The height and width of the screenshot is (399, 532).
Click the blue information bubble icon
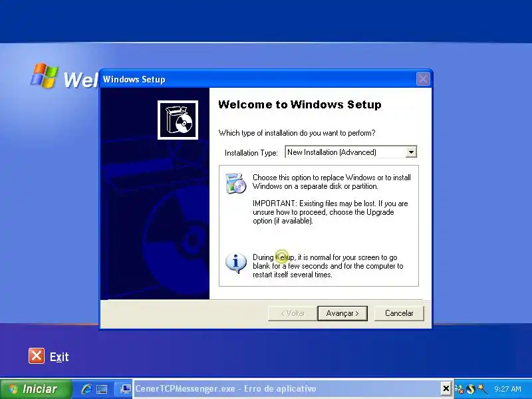[x=236, y=263]
